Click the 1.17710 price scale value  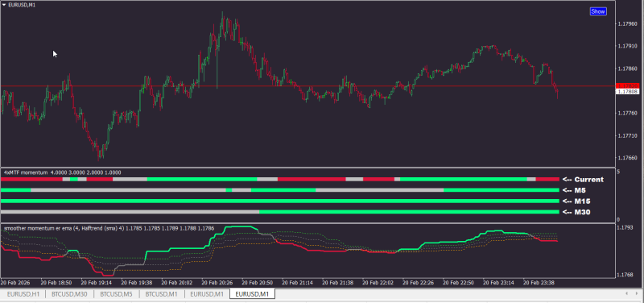point(627,135)
